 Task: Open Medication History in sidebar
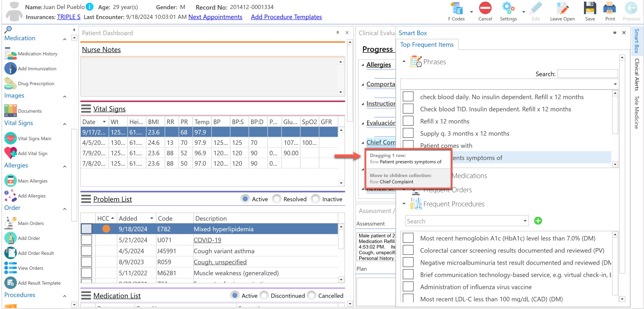tap(31, 54)
